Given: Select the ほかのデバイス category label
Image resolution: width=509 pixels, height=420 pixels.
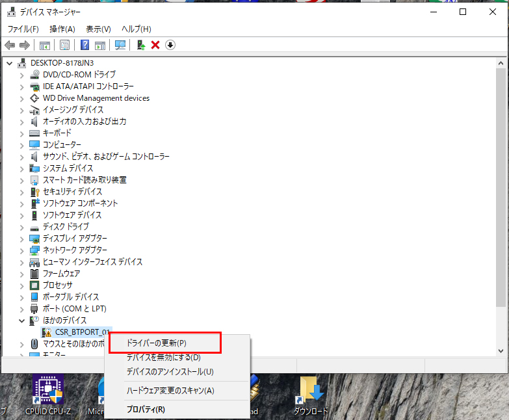Looking at the screenshot, I should click(x=65, y=321).
